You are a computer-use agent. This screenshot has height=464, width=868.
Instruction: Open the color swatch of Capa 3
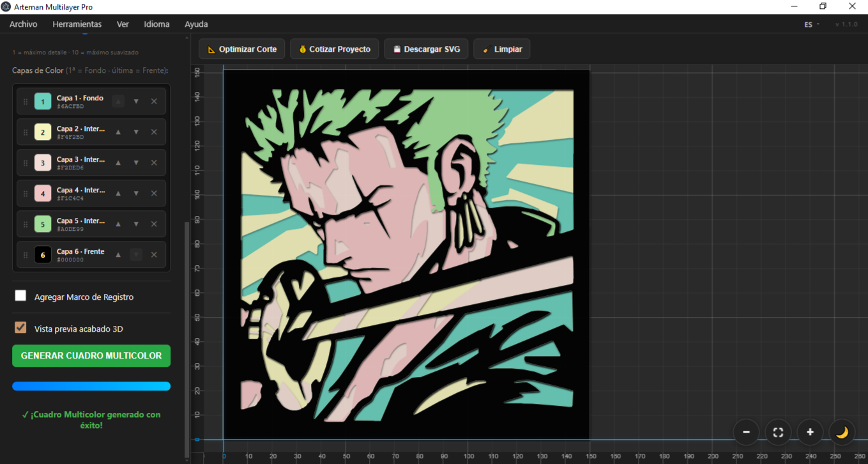(x=43, y=162)
